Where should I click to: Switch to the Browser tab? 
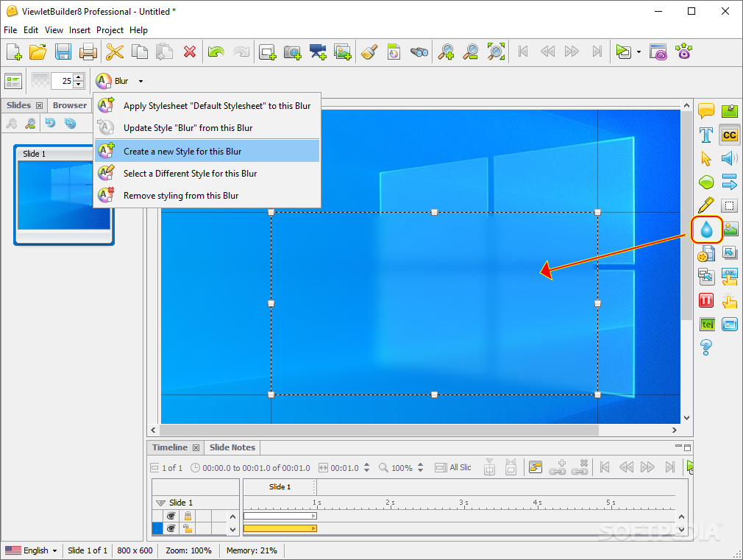click(70, 105)
